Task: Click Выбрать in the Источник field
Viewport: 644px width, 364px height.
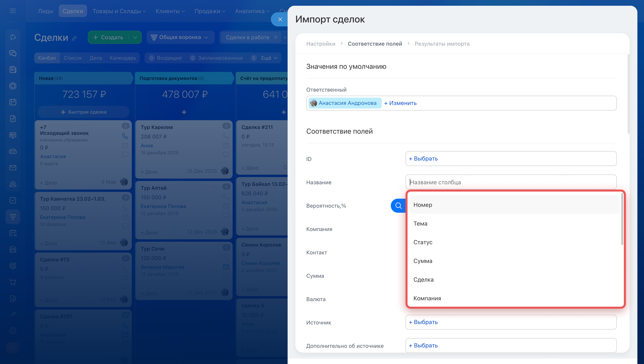Action: tap(423, 322)
